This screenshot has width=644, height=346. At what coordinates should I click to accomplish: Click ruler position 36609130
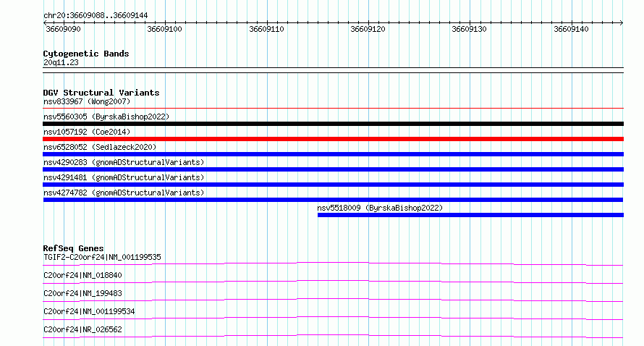click(x=469, y=29)
